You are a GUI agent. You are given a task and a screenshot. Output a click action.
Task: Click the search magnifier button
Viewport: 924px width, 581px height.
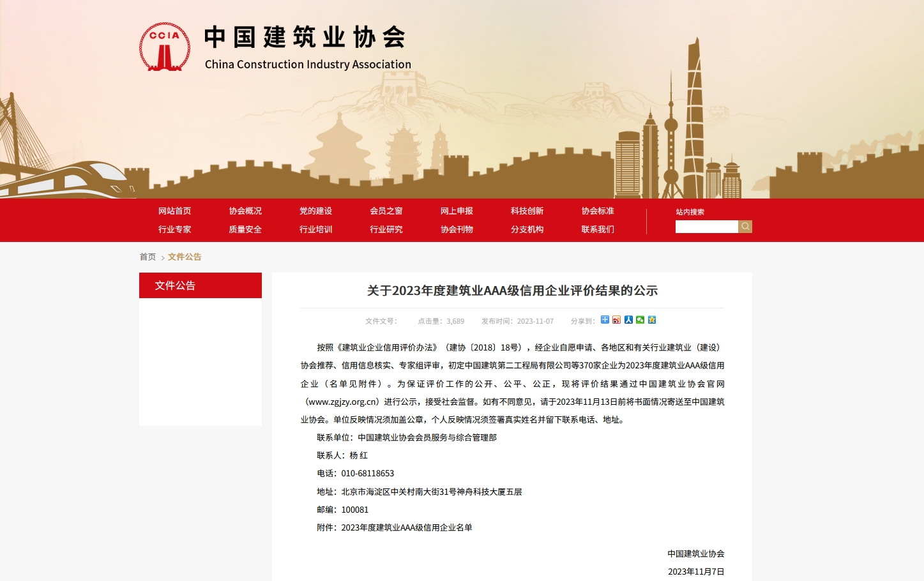(745, 227)
